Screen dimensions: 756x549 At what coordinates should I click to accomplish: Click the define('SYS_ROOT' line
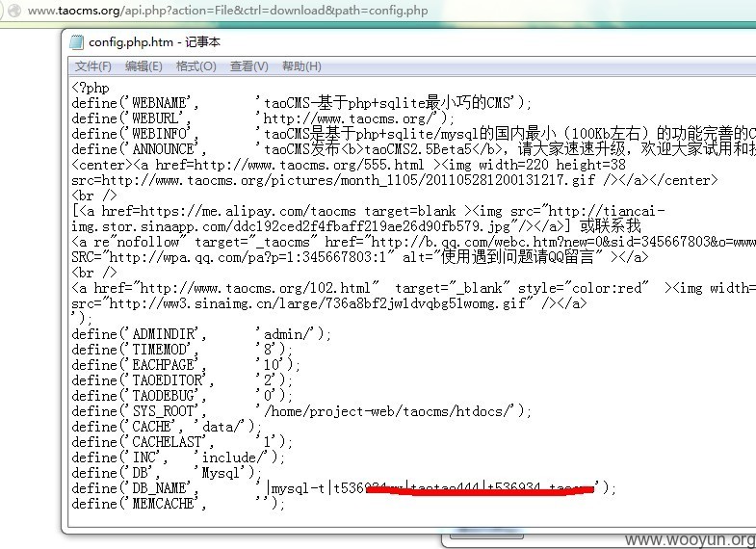(x=301, y=411)
